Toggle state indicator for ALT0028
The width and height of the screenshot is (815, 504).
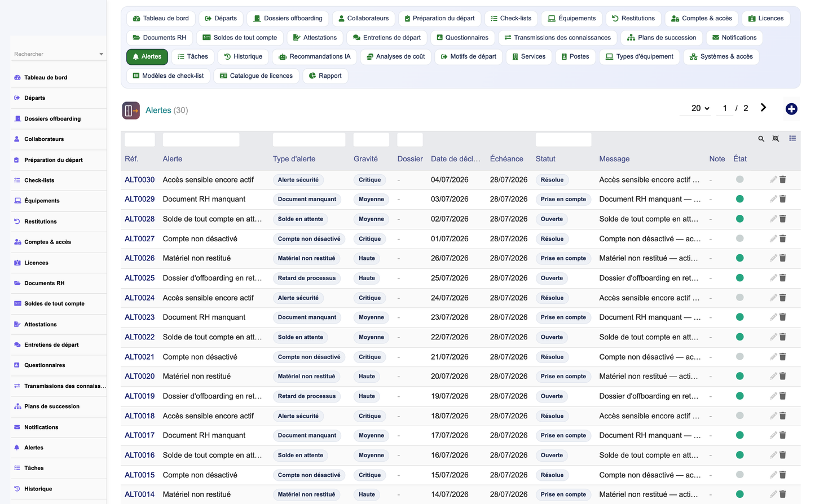(x=739, y=219)
